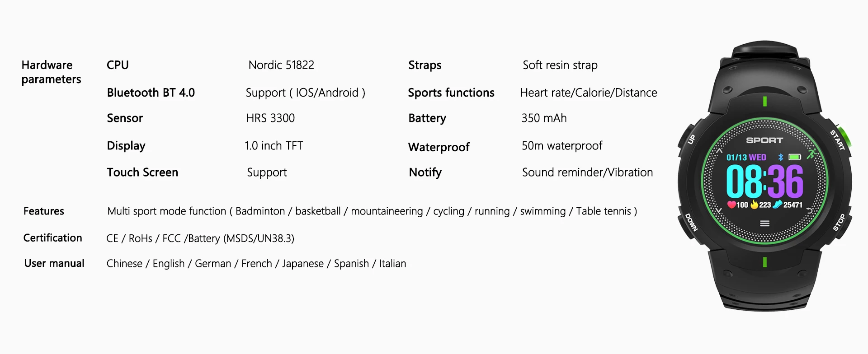
Task: Click the Bluetooth icon on the watch face
Action: 780,157
